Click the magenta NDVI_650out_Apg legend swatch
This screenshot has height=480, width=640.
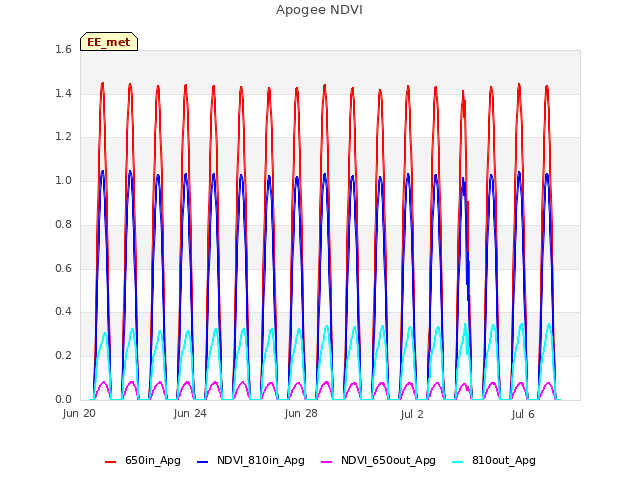[x=327, y=462]
